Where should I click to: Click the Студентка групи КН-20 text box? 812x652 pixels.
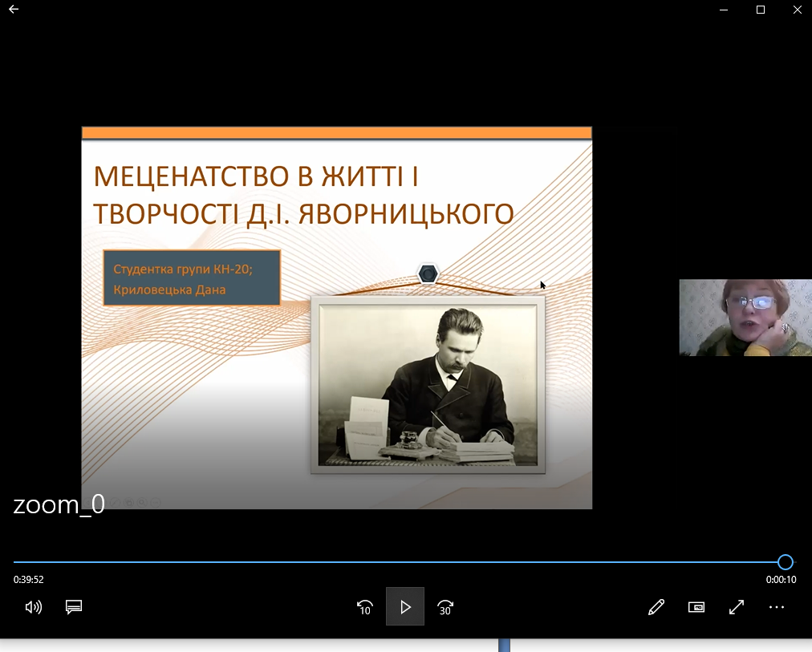[x=192, y=278]
